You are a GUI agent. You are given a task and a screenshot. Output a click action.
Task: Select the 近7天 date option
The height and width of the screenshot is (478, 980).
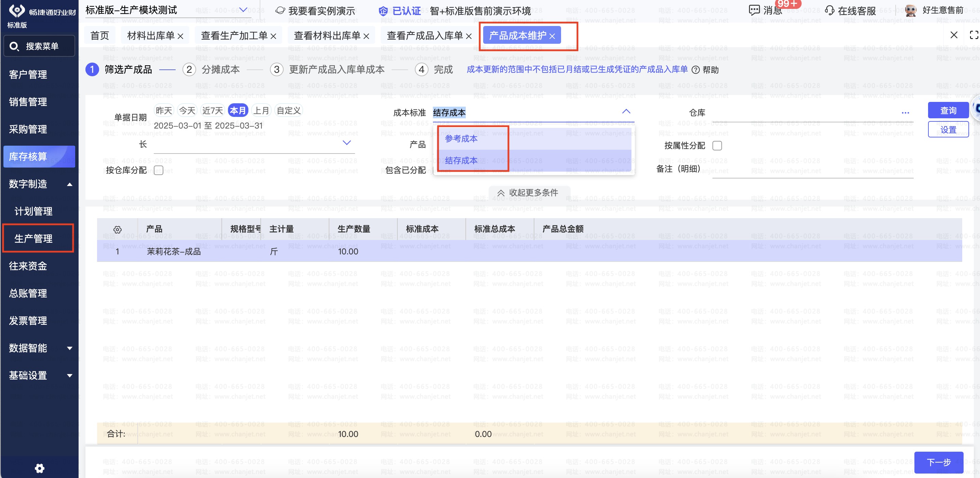[212, 110]
